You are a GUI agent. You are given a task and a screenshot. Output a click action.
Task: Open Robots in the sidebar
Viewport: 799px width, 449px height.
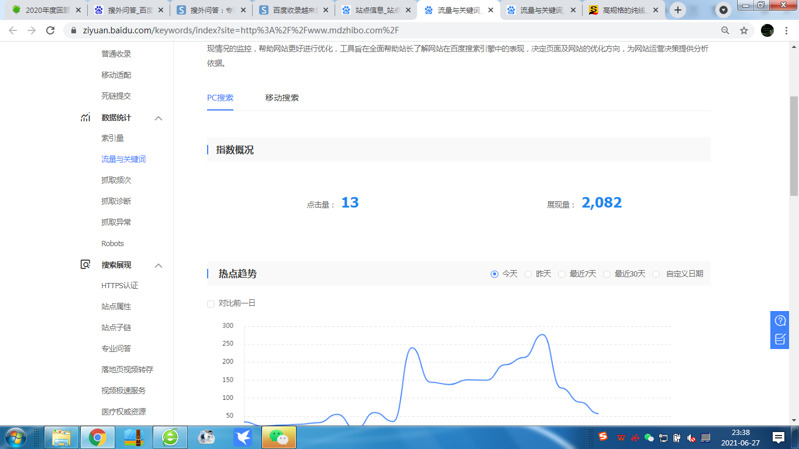[x=113, y=244]
